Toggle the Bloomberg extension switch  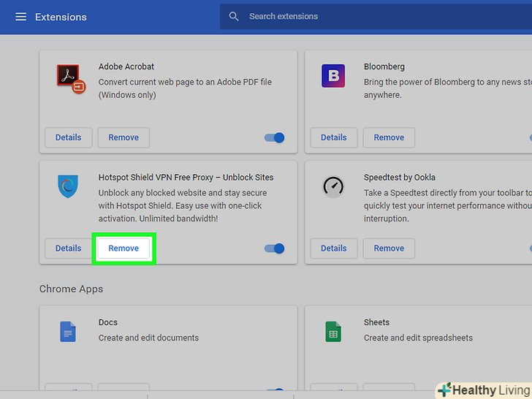point(529,137)
